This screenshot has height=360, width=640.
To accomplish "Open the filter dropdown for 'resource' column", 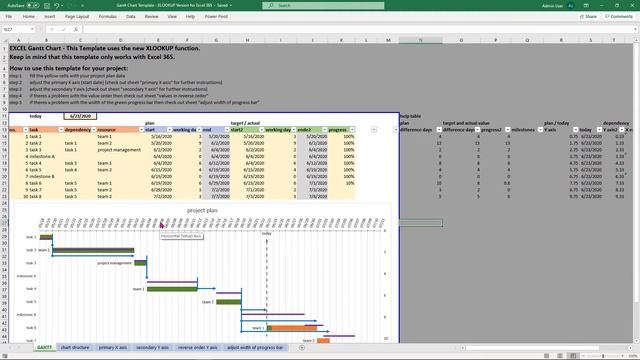I will (141, 130).
